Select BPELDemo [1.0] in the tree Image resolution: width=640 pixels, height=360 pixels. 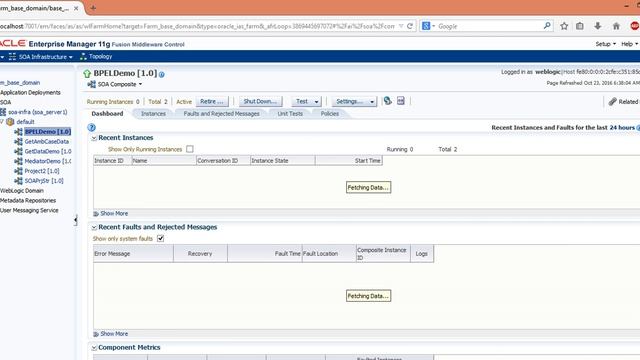pos(47,131)
